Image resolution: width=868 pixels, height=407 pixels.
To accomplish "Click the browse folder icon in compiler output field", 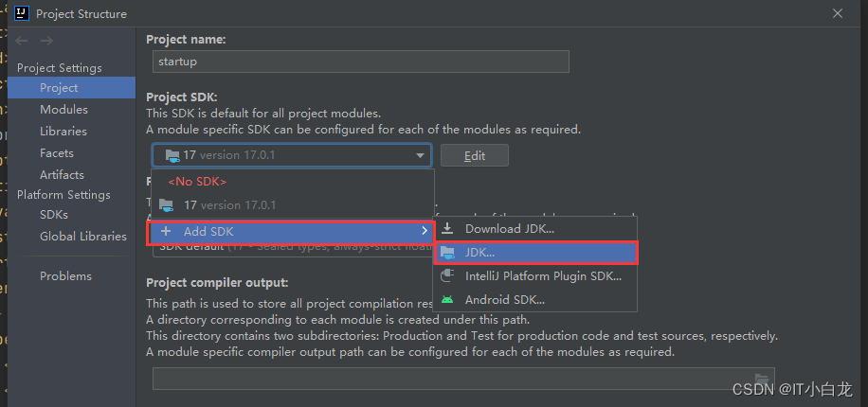I will tap(762, 379).
